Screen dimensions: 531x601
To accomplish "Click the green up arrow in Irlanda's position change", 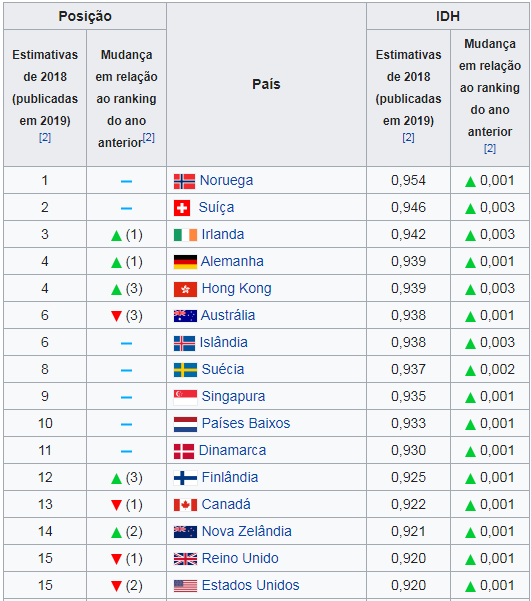I will tap(116, 235).
